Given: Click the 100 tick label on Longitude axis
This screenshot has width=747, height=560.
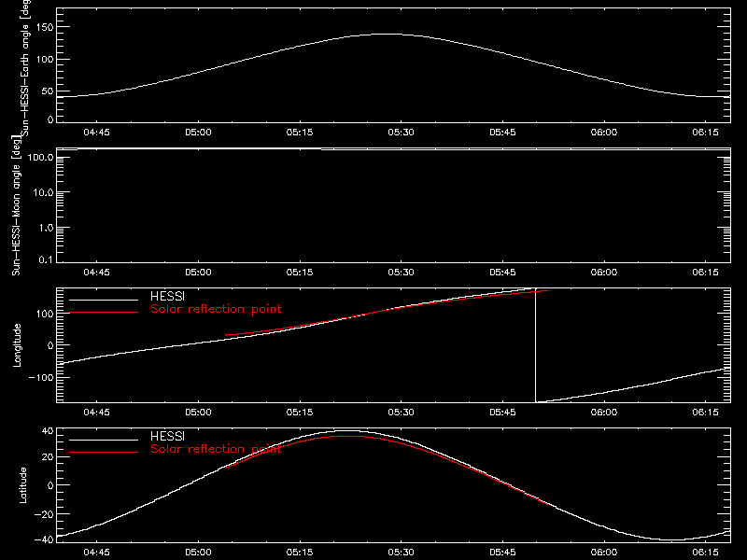Looking at the screenshot, I should [x=45, y=314].
